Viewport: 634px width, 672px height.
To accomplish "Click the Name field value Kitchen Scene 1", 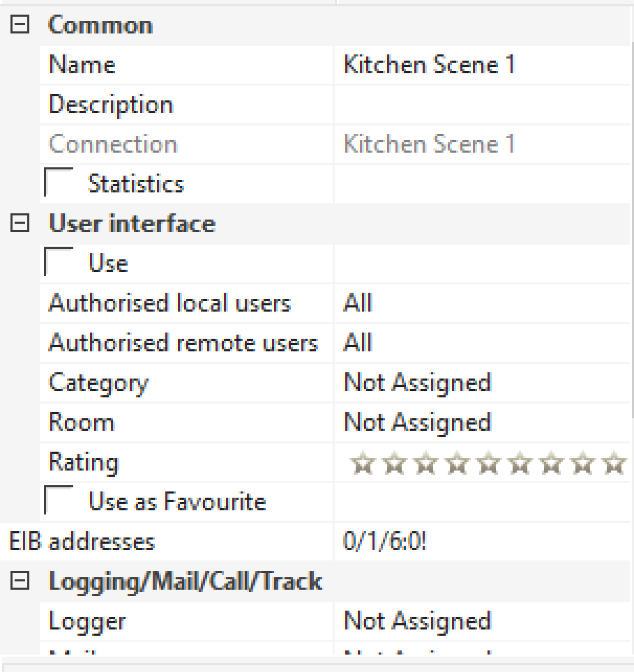I will tap(429, 66).
